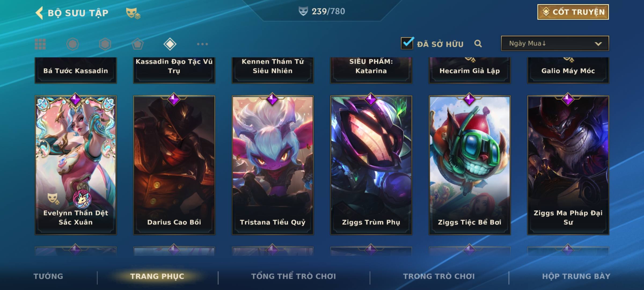The image size is (644, 290).
Task: Select the Evelynn Thần Dệt Sắc Xuân skin
Action: click(x=76, y=165)
